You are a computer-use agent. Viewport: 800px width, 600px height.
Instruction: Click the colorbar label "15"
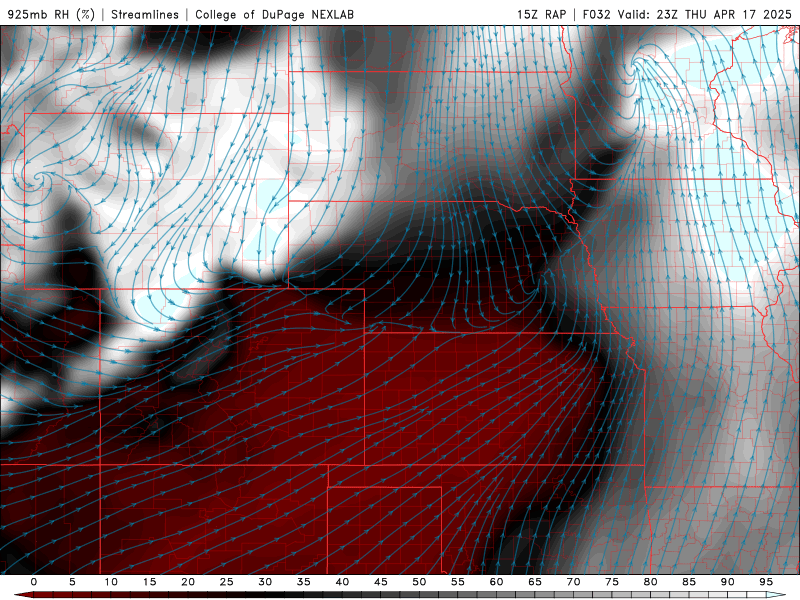coord(149,582)
